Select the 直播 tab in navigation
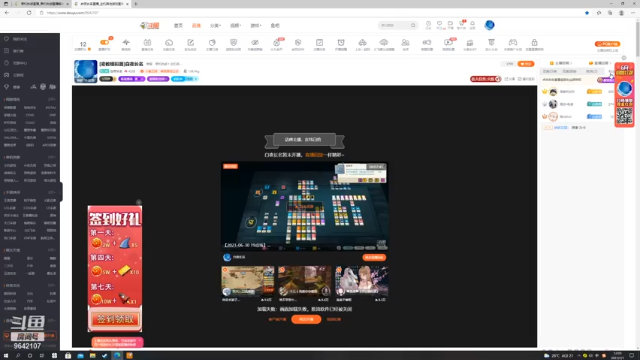Image resolution: width=640 pixels, height=360 pixels. pos(196,25)
